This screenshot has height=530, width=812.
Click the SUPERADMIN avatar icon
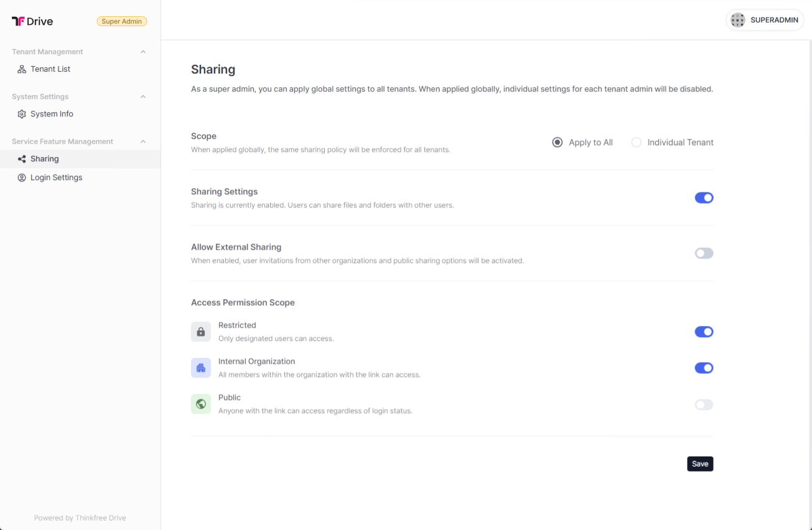pyautogui.click(x=738, y=20)
